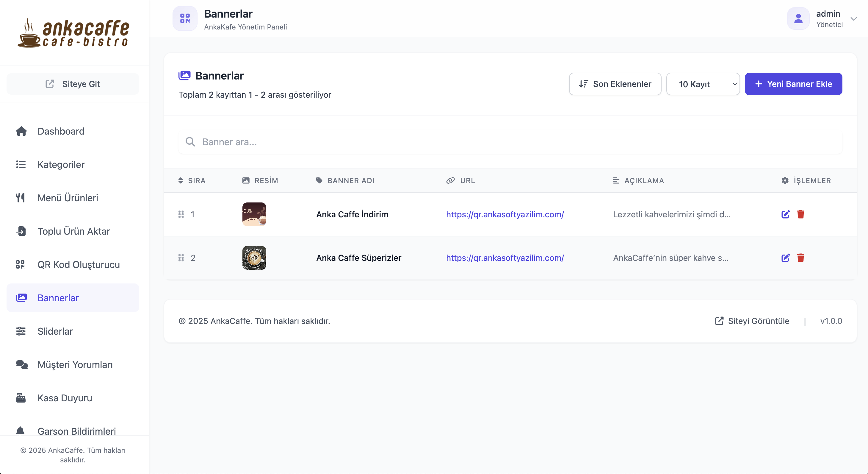Open Menü Ürünleri in the sidebar

(73, 198)
